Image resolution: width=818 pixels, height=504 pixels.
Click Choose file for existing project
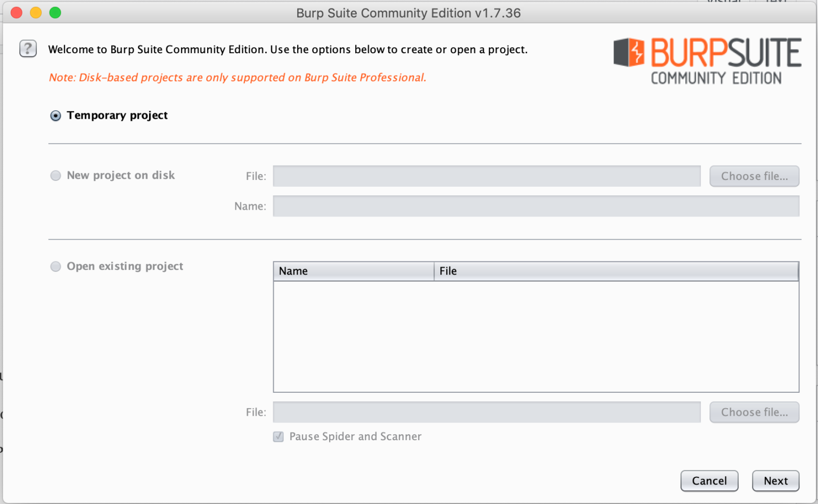pos(754,412)
